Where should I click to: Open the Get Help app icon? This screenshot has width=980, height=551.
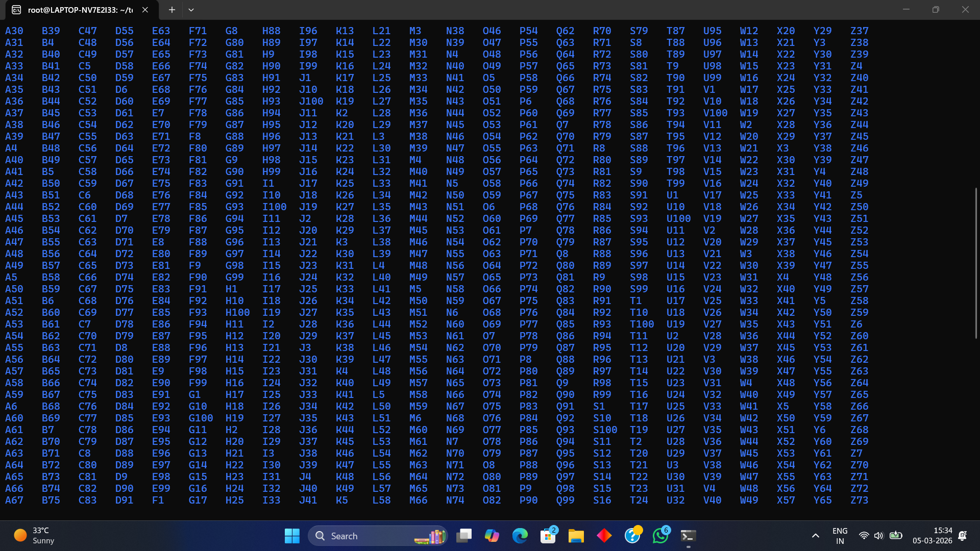[x=632, y=536]
